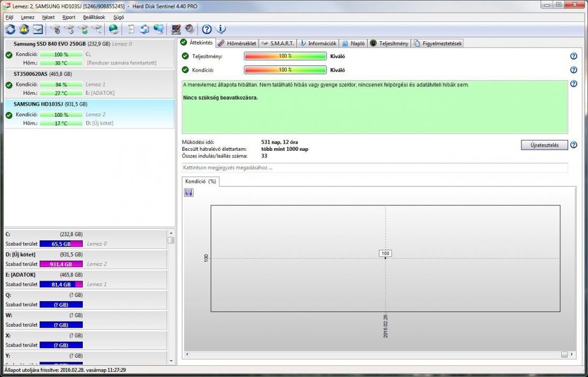Select the Áttekintés tab
The width and height of the screenshot is (588, 377).
pyautogui.click(x=197, y=43)
